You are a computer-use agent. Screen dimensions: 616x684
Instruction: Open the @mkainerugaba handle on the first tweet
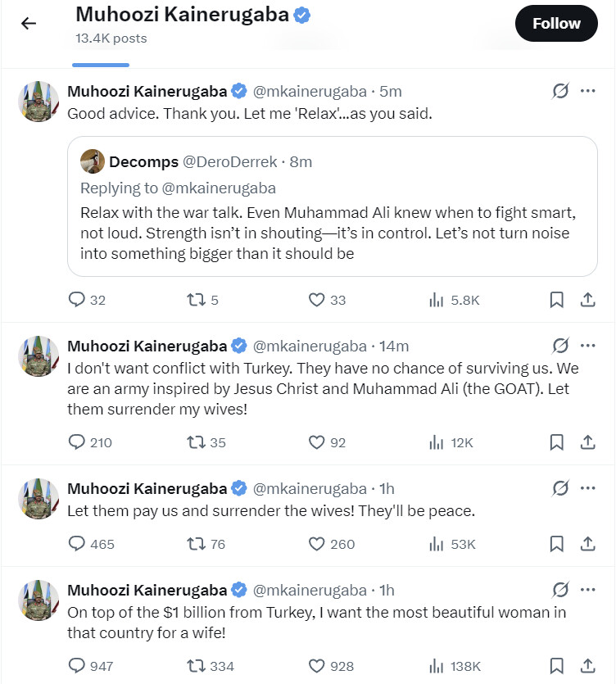click(x=310, y=92)
